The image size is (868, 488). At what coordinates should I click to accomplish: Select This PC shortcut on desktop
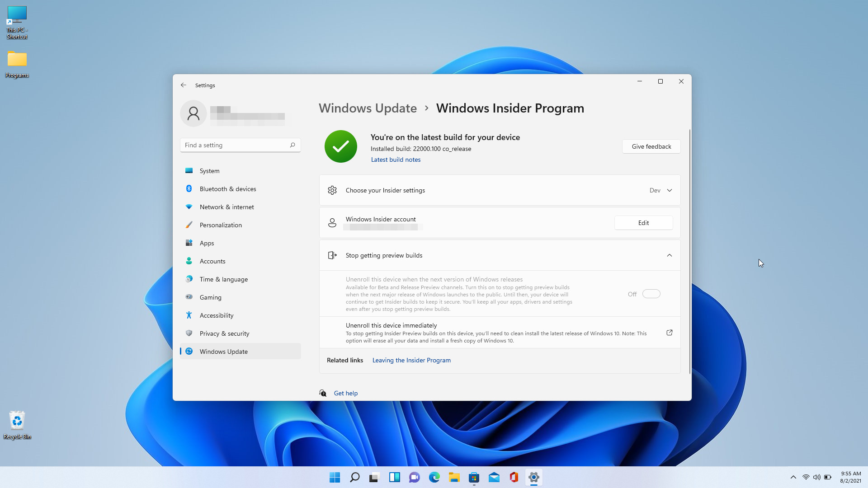pos(17,23)
